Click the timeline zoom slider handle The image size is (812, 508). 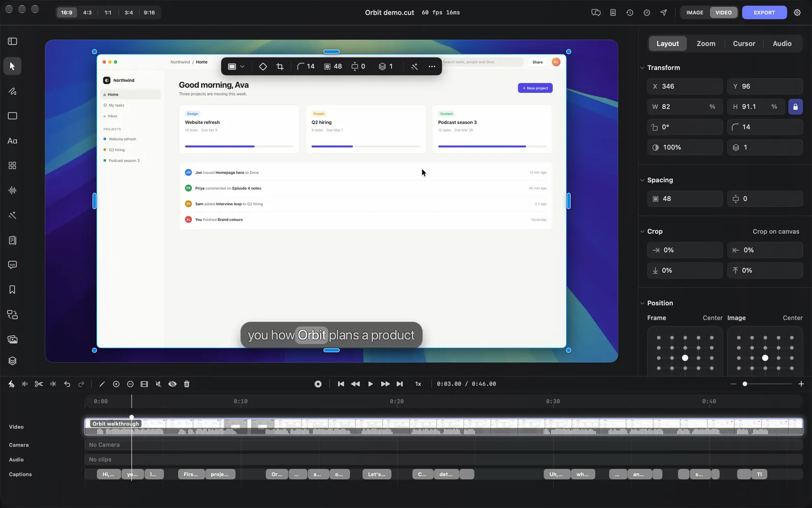[745, 384]
